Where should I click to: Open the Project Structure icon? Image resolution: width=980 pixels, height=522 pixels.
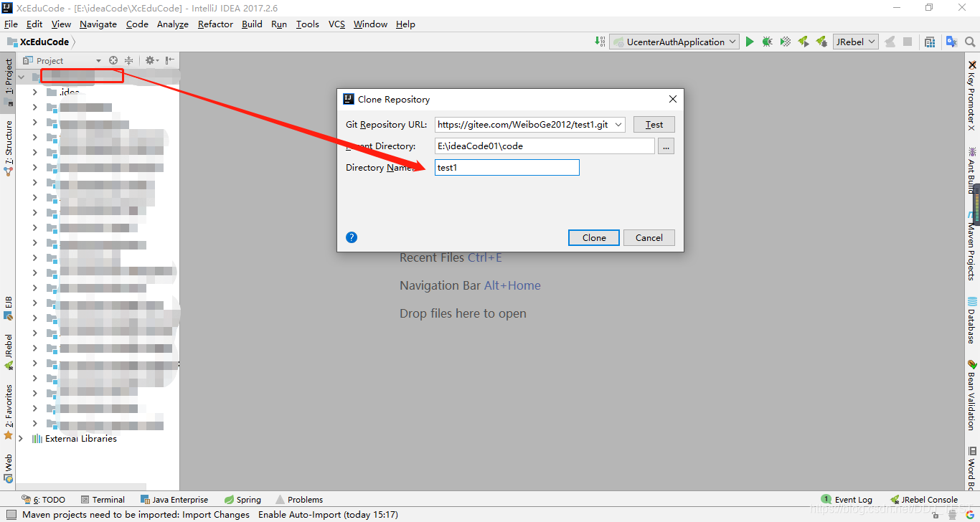click(x=930, y=42)
